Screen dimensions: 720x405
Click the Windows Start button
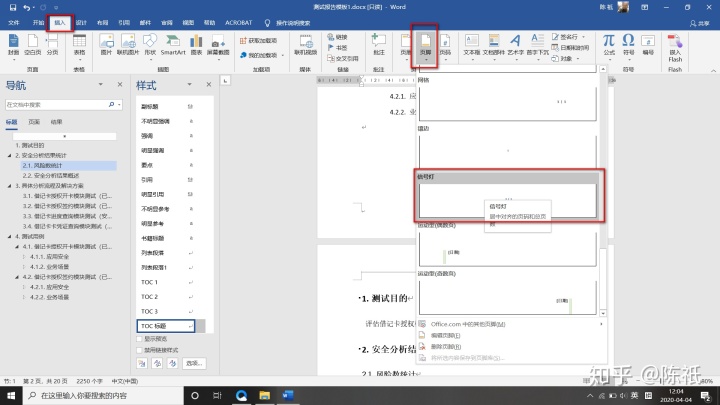click(x=11, y=395)
